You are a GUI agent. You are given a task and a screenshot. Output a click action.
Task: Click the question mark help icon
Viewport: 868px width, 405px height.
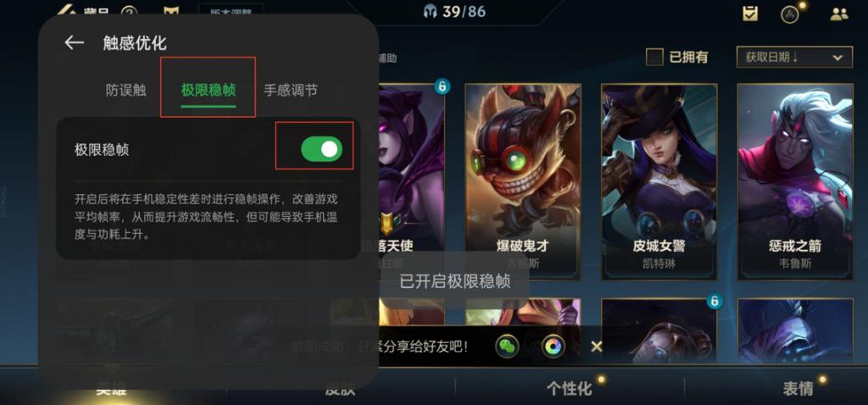[x=129, y=12]
